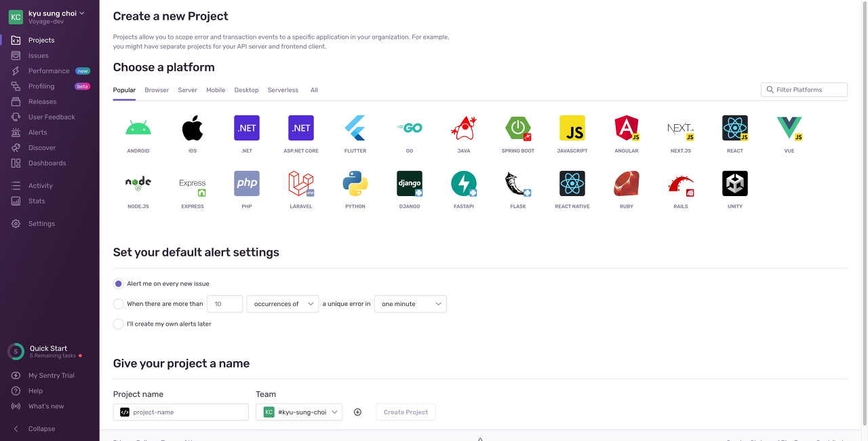Click the add team plus button
The image size is (868, 441).
tap(358, 412)
